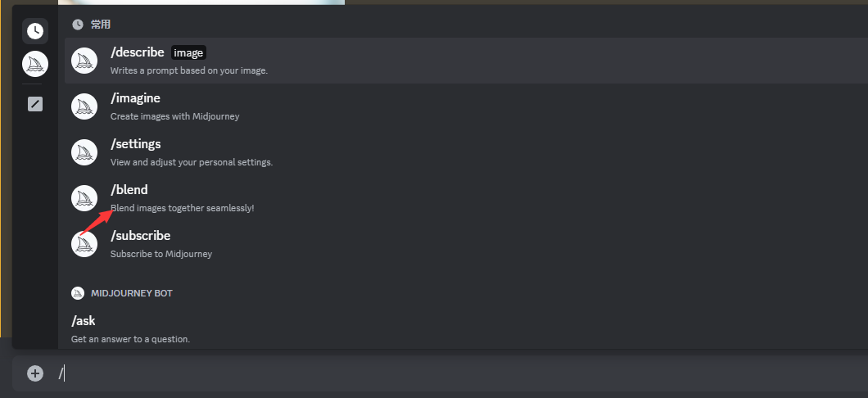Viewport: 868px width, 398px height.
Task: Select the /imagine command
Action: [x=135, y=98]
